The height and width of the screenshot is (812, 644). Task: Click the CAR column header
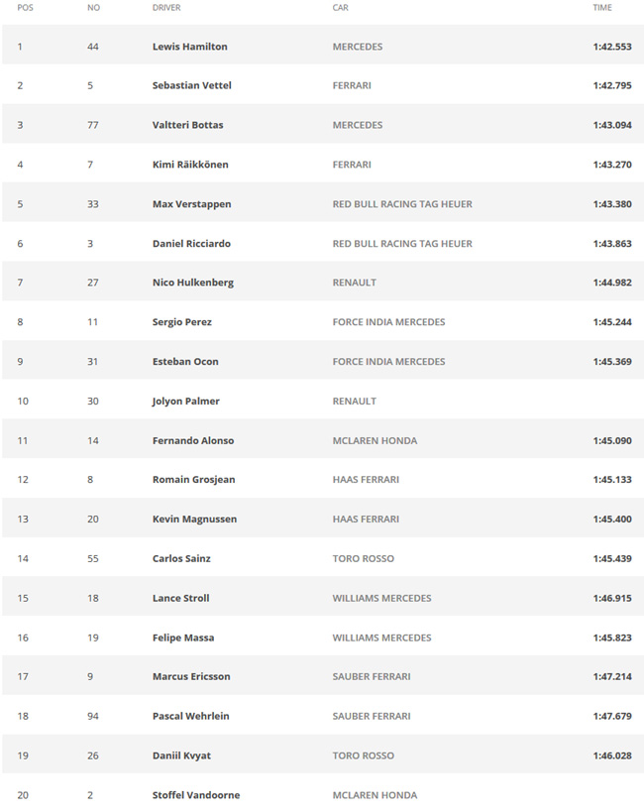click(x=340, y=8)
